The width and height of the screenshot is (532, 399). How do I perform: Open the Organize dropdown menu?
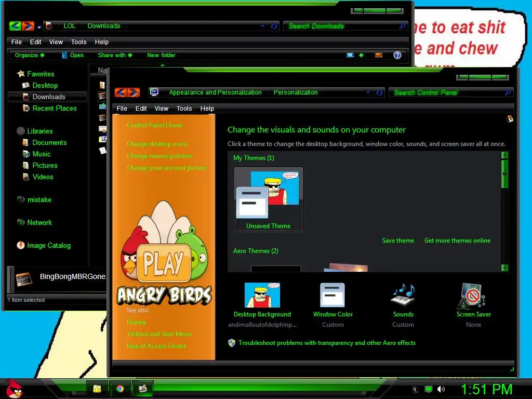(30, 55)
